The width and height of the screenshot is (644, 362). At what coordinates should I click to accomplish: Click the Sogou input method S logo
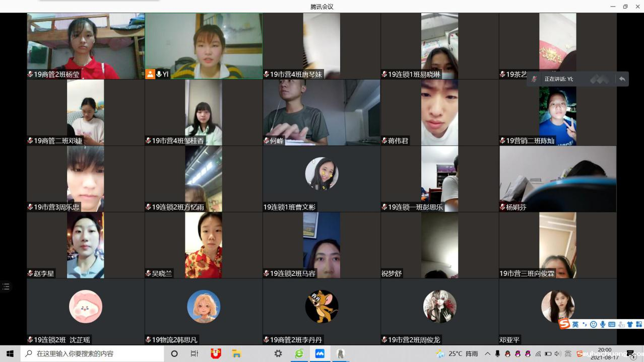pyautogui.click(x=564, y=324)
